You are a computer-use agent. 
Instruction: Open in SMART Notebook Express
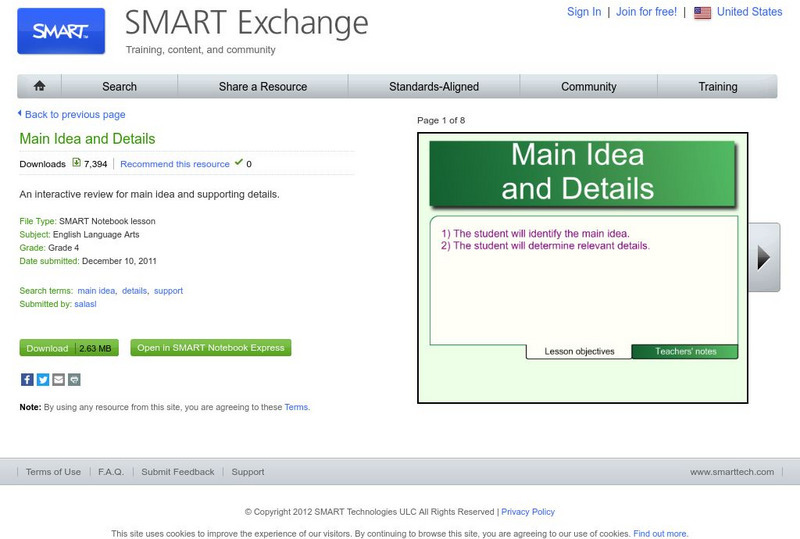point(211,348)
